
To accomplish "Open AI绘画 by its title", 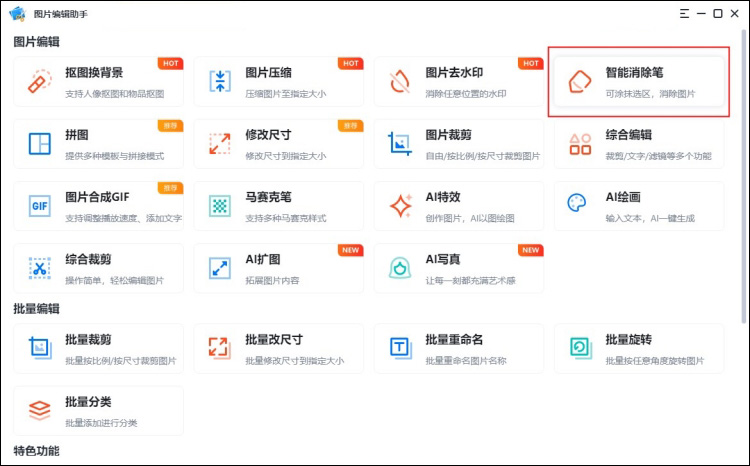I will [x=623, y=197].
